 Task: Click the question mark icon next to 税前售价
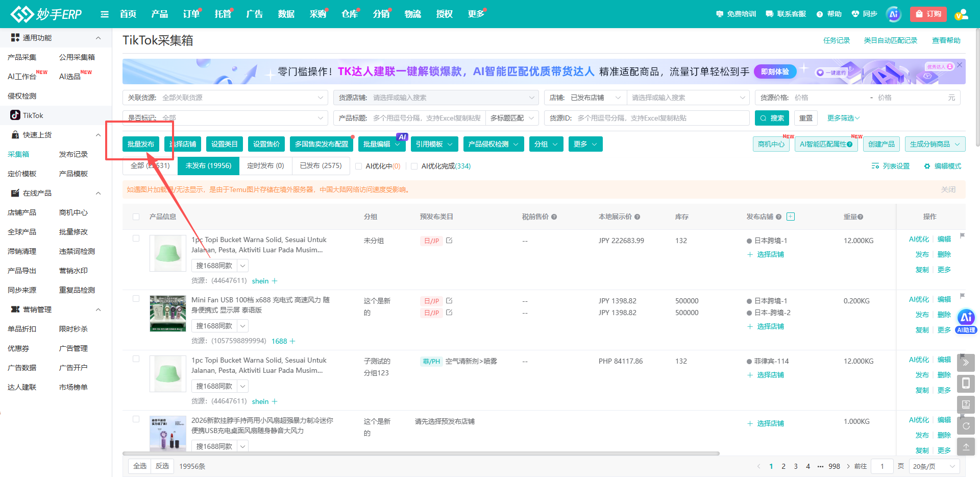(554, 217)
